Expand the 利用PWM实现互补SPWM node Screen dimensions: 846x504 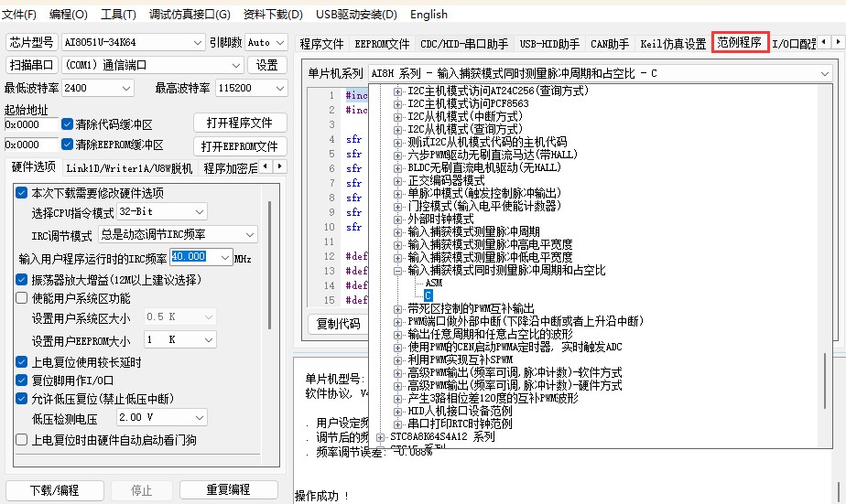point(397,360)
